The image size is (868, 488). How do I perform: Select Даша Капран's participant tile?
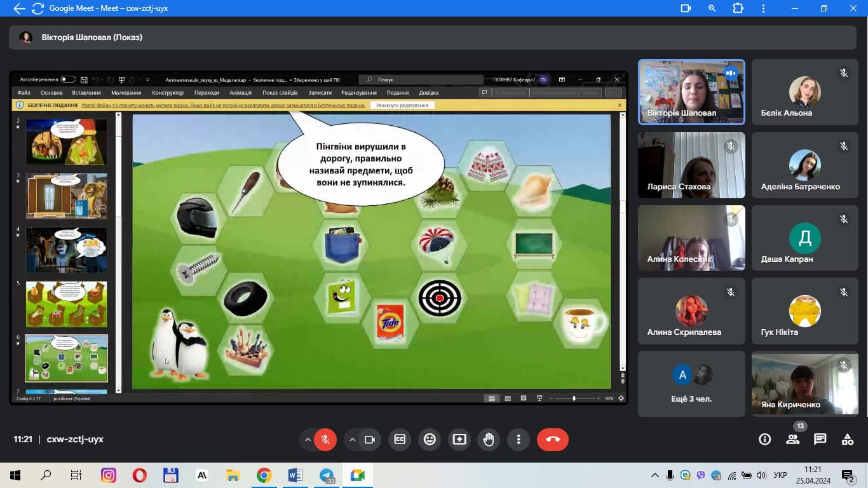click(804, 238)
